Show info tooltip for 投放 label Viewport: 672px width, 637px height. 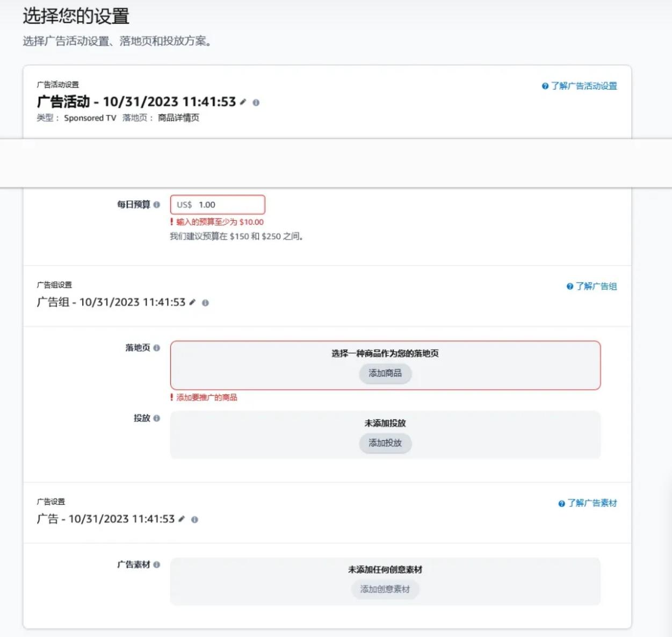[157, 418]
